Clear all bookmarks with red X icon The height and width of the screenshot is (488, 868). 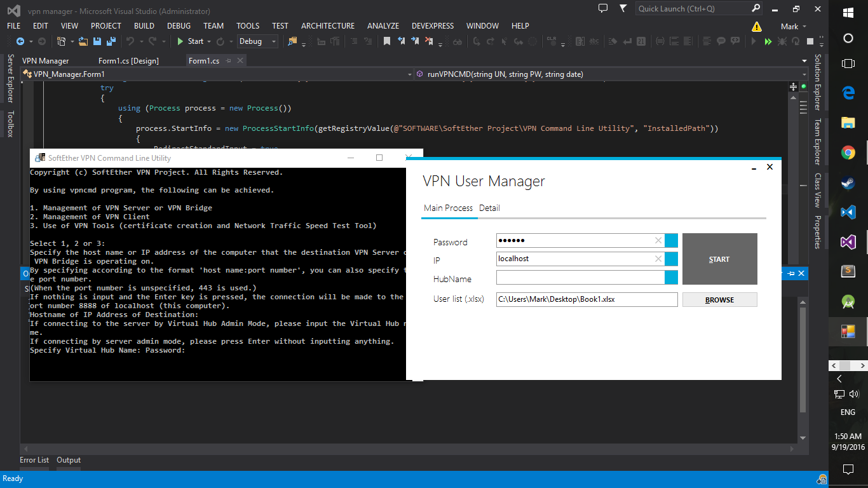point(430,41)
